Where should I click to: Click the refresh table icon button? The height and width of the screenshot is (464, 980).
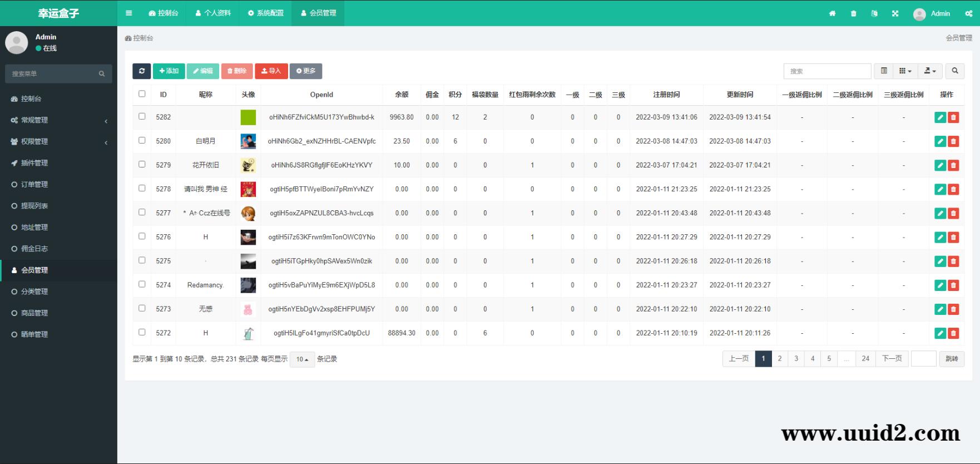point(142,71)
